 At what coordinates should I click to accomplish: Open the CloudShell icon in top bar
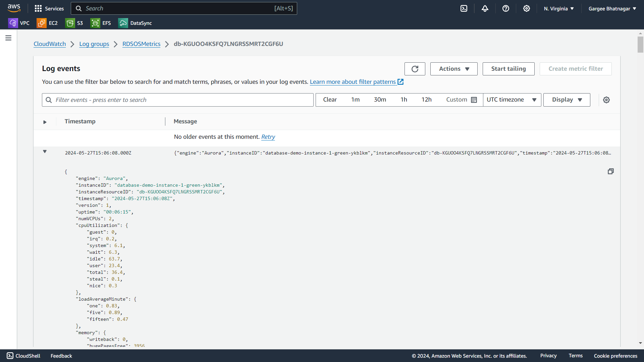(x=464, y=9)
